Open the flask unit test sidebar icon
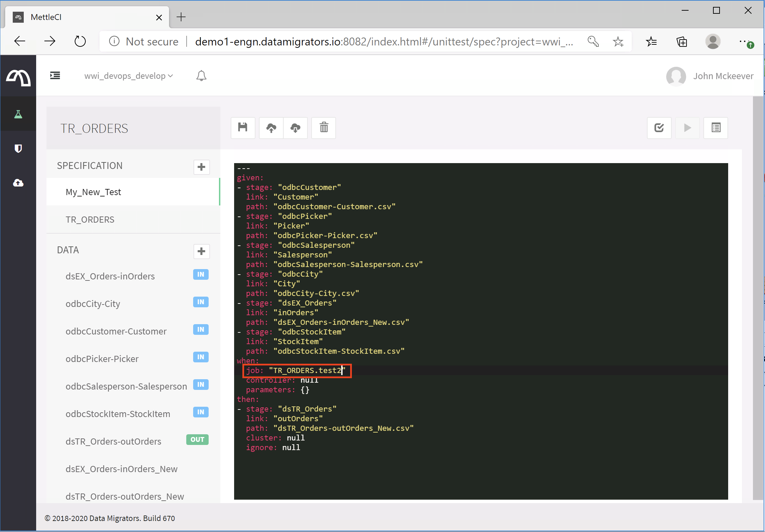 coord(18,114)
